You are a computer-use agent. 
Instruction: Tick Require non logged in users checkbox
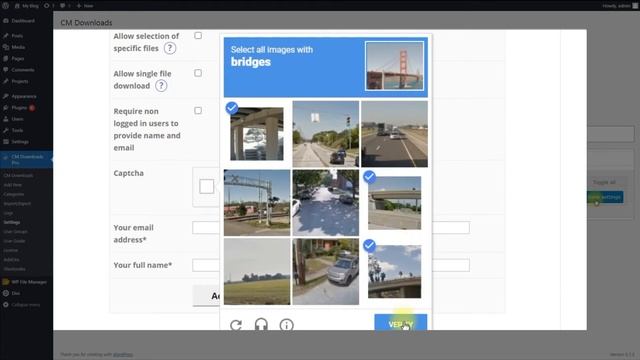tap(198, 111)
